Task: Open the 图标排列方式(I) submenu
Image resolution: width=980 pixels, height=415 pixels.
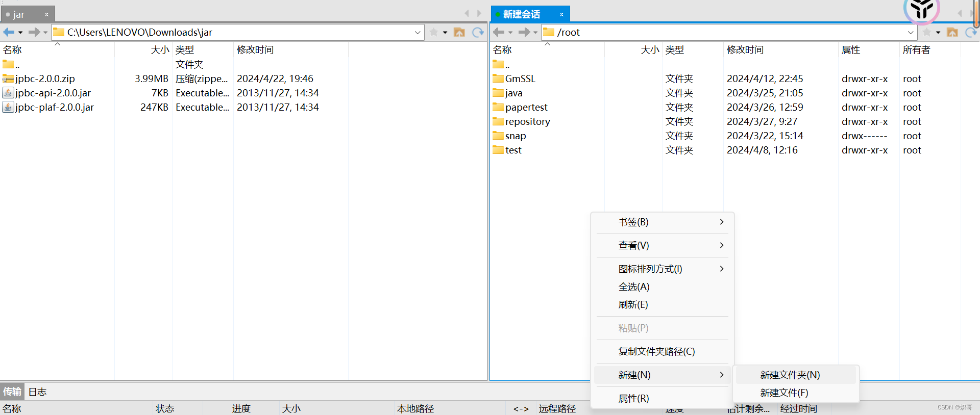Action: click(662, 269)
